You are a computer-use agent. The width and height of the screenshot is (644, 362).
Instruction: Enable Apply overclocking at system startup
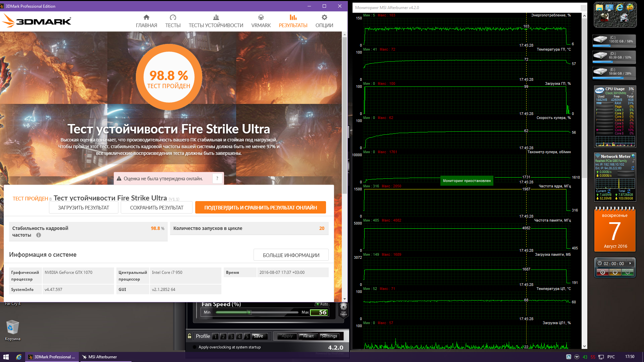[x=195, y=347]
